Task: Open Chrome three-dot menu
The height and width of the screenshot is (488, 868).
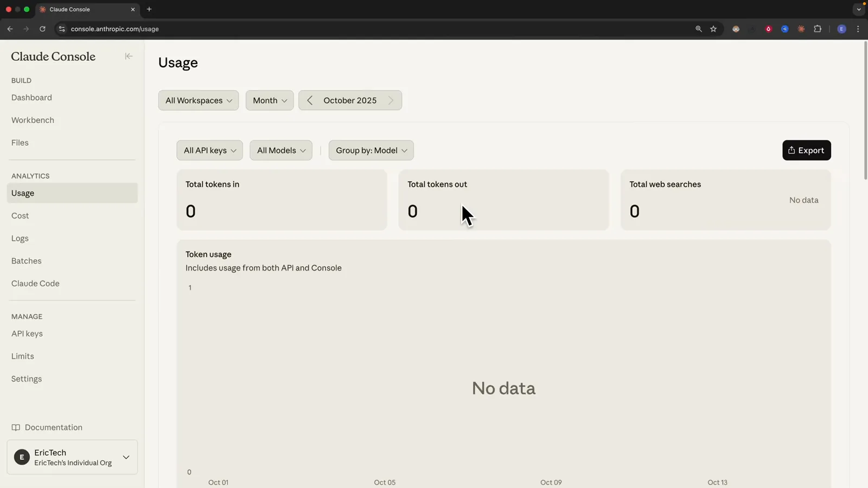Action: [x=858, y=29]
